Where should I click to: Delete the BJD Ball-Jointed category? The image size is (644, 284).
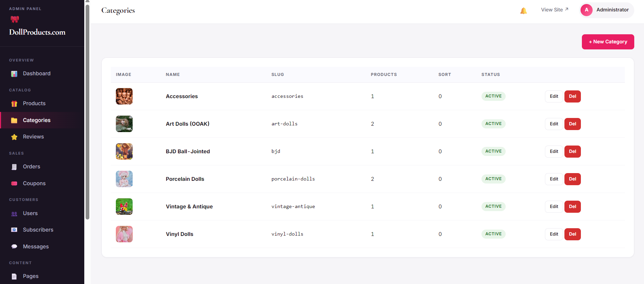click(x=572, y=152)
